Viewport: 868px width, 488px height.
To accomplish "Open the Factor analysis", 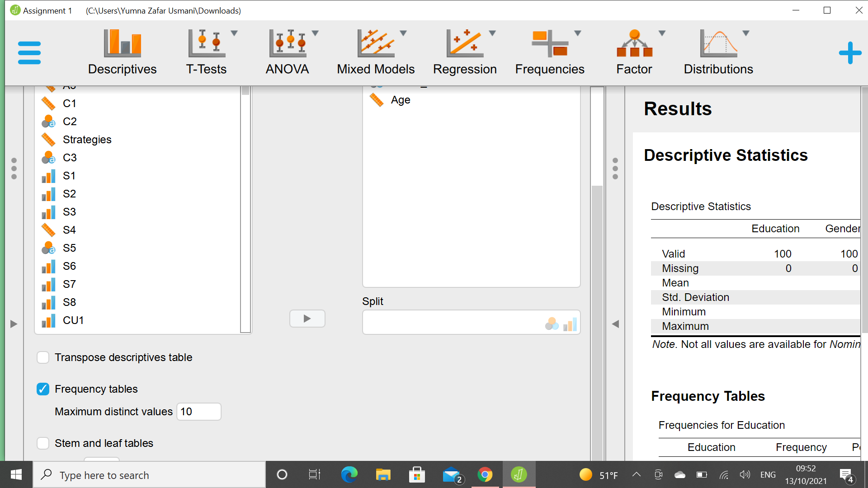I will (x=634, y=51).
